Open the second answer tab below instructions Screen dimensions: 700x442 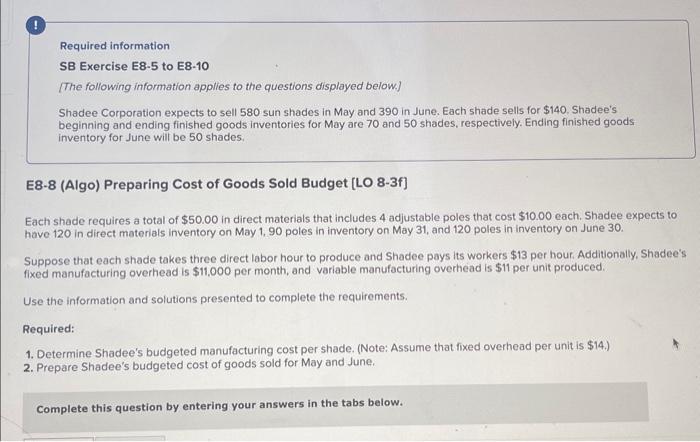130,439
